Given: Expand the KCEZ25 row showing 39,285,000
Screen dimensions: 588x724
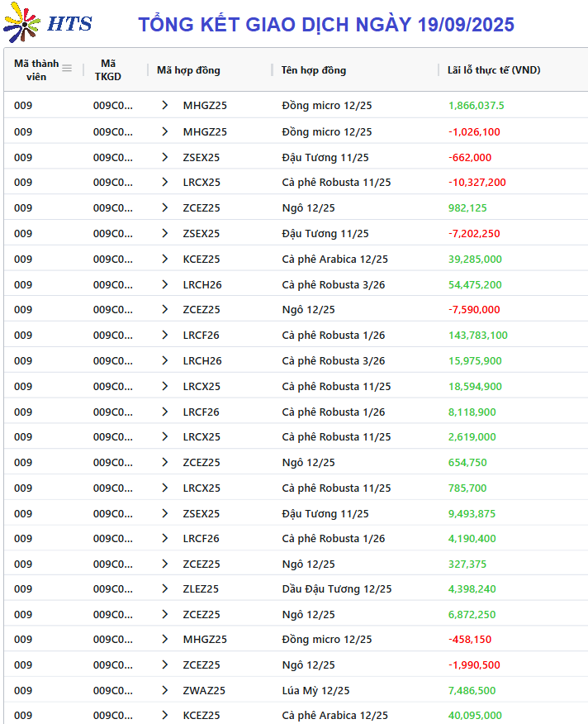Looking at the screenshot, I should (x=165, y=259).
